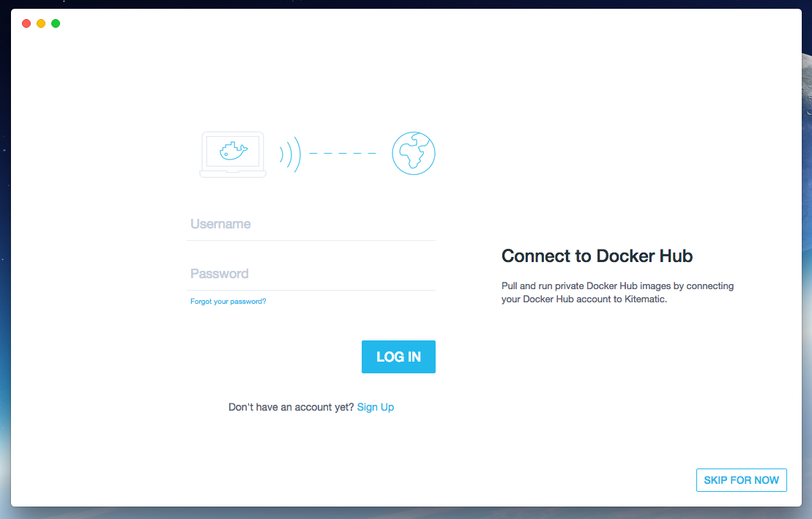Follow the Sign Up link
The width and height of the screenshot is (812, 519).
tap(376, 407)
